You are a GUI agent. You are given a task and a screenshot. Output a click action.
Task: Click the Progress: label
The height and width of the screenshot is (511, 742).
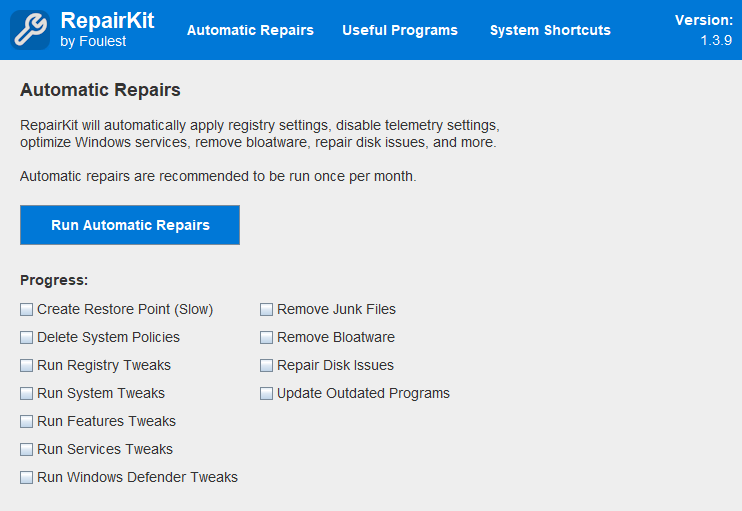54,280
